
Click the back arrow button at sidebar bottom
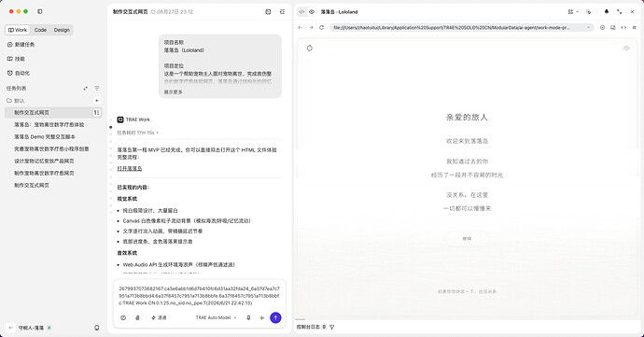pyautogui.click(x=10, y=328)
